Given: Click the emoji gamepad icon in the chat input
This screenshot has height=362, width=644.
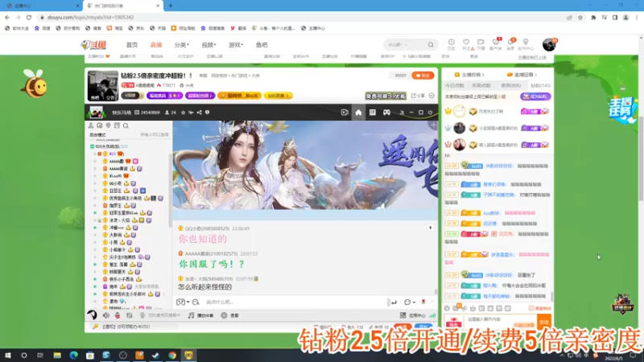Looking at the screenshot, I should [x=180, y=302].
